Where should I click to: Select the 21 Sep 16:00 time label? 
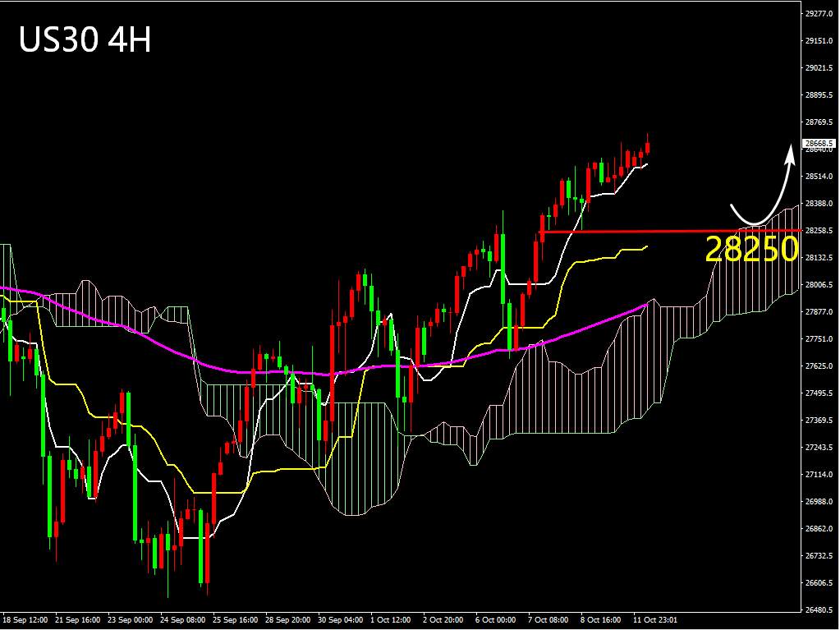(78, 620)
